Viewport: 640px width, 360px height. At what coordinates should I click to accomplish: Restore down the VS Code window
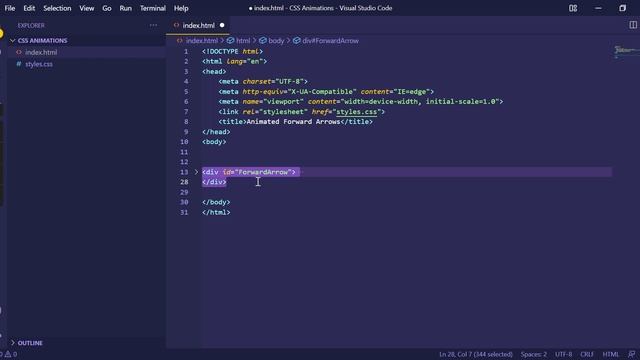(x=622, y=8)
